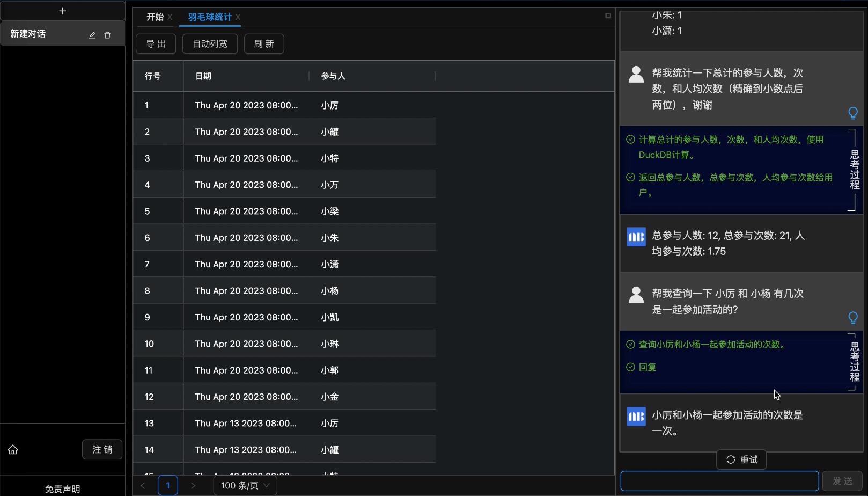Focus the chat message input field

click(719, 481)
